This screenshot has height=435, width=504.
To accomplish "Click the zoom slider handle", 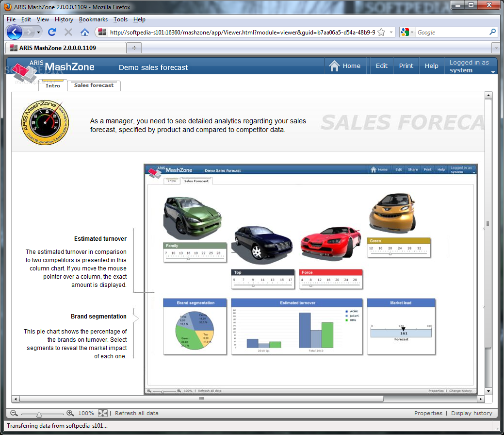I will point(39,414).
